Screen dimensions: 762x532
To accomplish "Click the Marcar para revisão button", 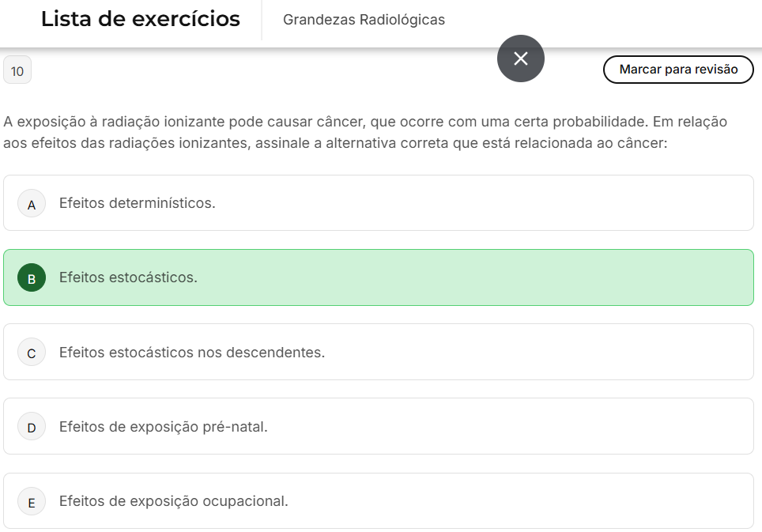I will (678, 70).
